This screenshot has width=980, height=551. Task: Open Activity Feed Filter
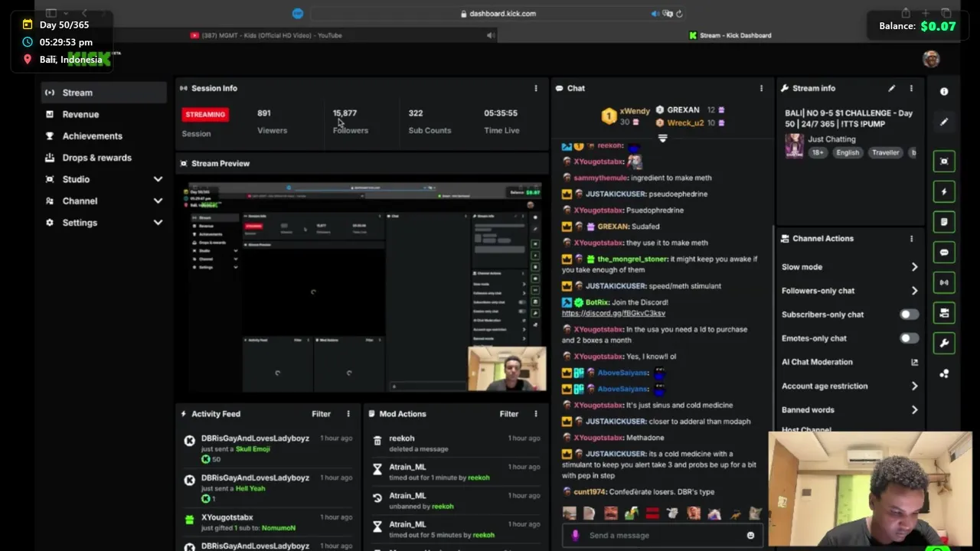321,414
